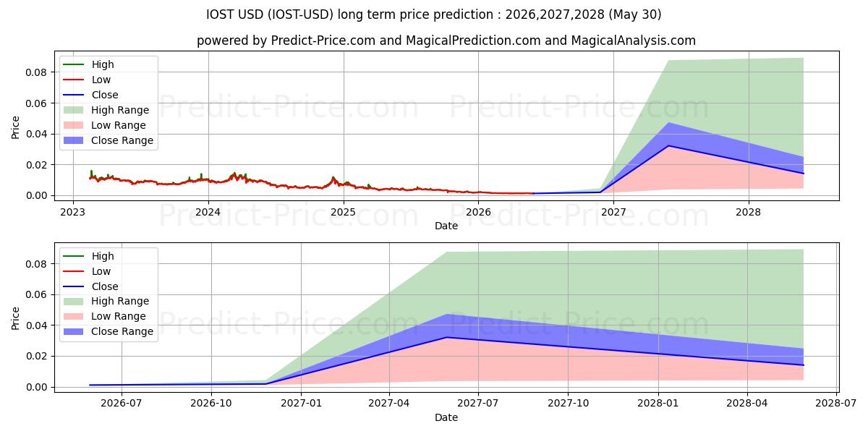Click the green High Range swatch in bottom legend

(74, 302)
